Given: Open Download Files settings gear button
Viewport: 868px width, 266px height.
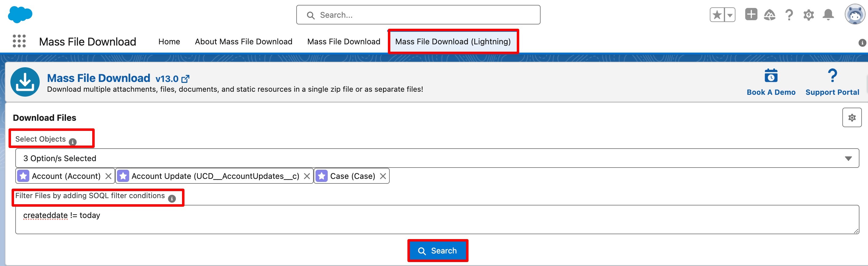Looking at the screenshot, I should pos(852,118).
